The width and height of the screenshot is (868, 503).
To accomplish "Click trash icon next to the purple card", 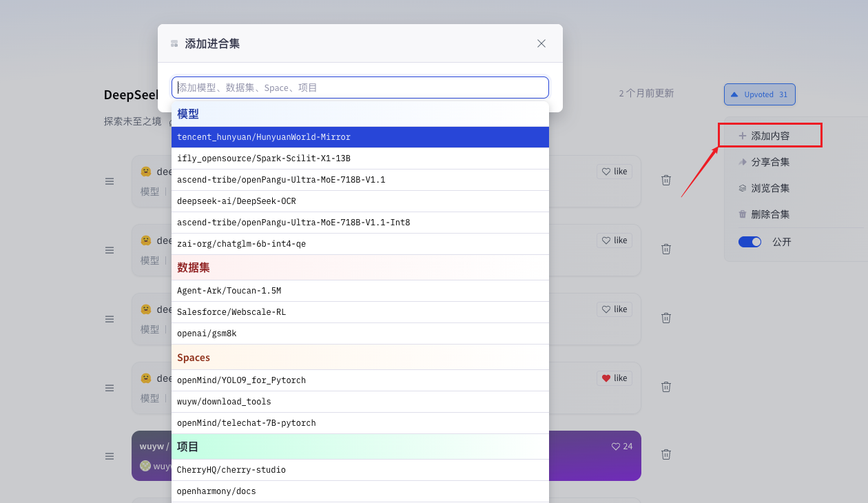I will point(666,454).
